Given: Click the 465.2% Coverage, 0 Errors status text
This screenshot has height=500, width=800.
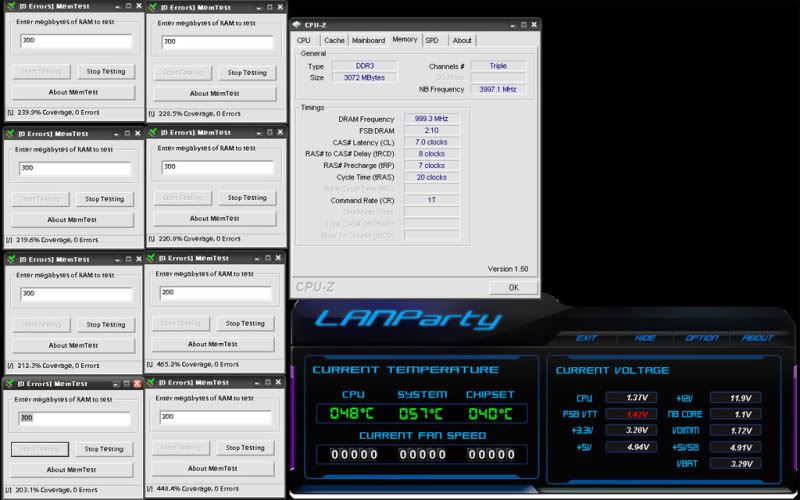Looking at the screenshot, I should 198,364.
